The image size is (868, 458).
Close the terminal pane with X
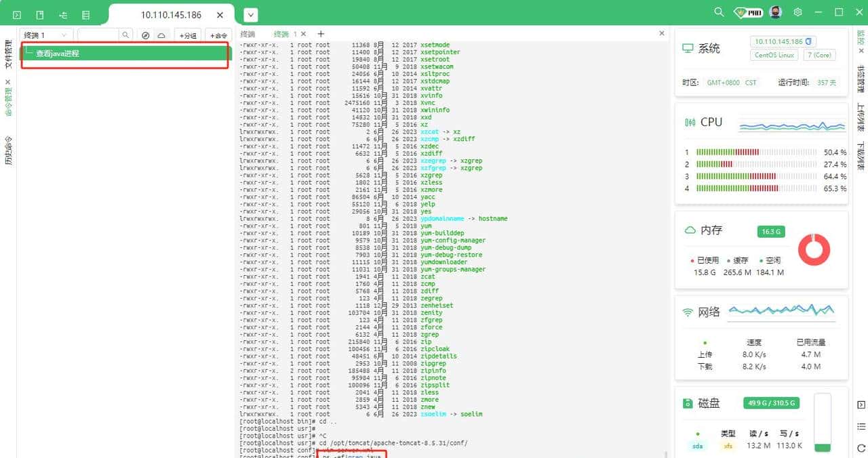(x=662, y=33)
